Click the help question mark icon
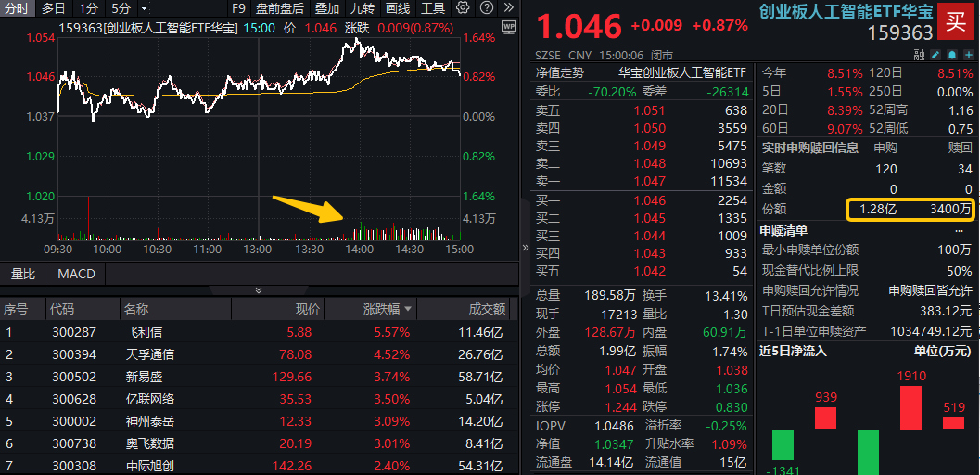 pos(487,8)
